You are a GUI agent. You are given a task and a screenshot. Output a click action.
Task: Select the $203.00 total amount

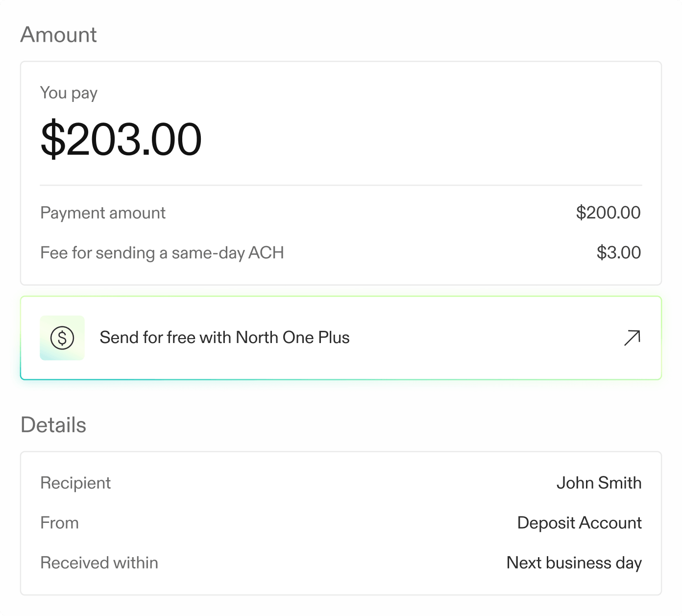[x=121, y=140]
